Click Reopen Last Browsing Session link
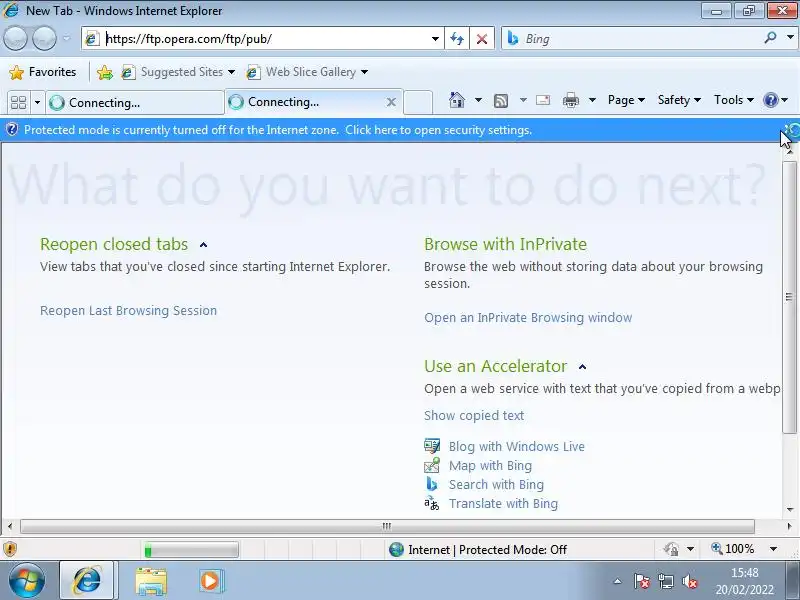The image size is (800, 600). coord(129,311)
